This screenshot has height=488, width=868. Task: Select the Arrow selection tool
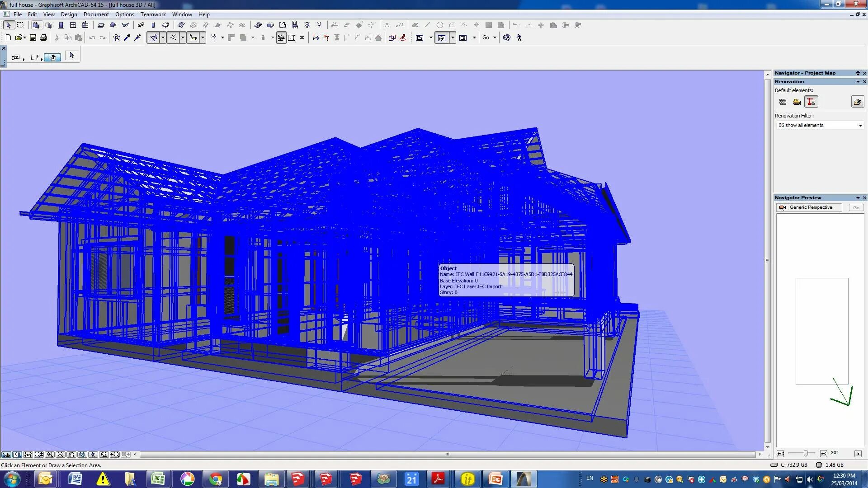pyautogui.click(x=9, y=25)
